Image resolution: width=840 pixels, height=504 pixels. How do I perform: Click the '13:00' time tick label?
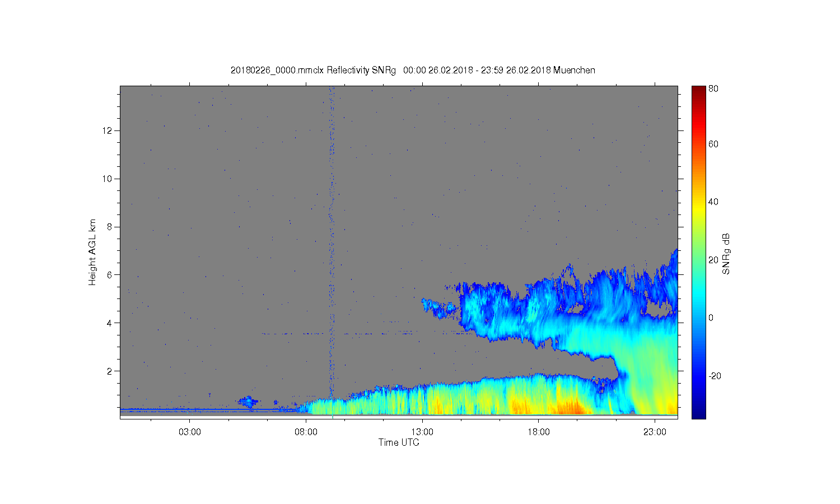422,432
